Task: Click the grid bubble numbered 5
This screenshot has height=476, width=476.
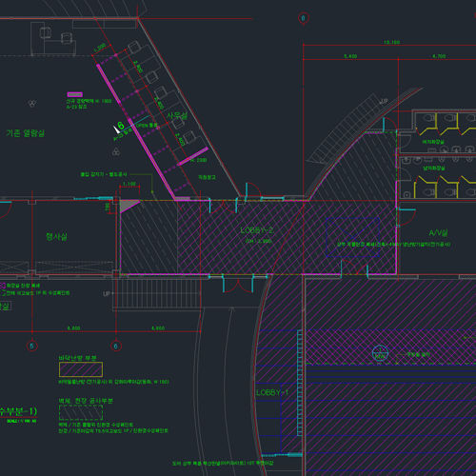Action: pos(31,346)
